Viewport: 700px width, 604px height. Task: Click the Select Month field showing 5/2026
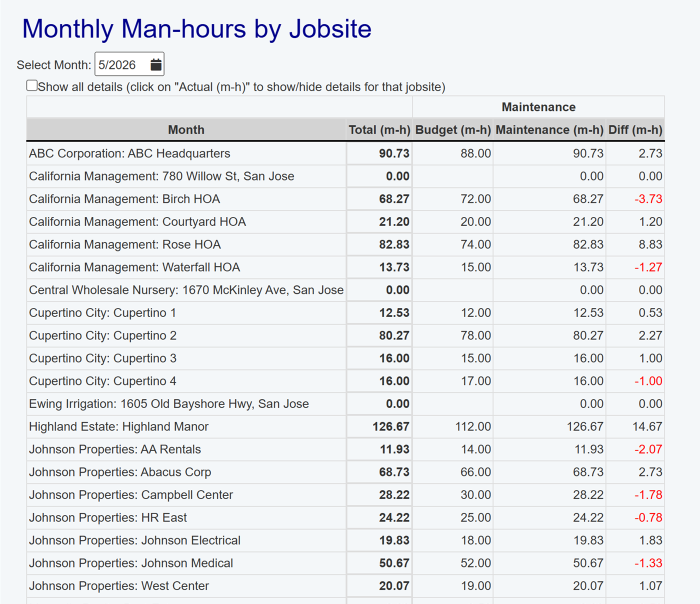coord(129,64)
